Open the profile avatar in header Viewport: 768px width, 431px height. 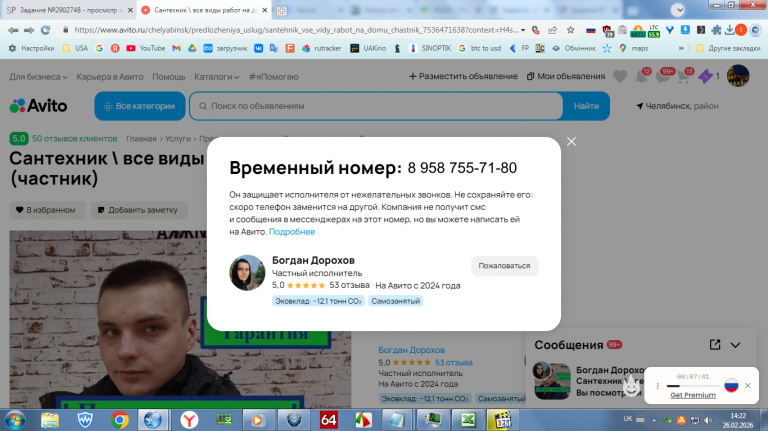[x=738, y=76]
